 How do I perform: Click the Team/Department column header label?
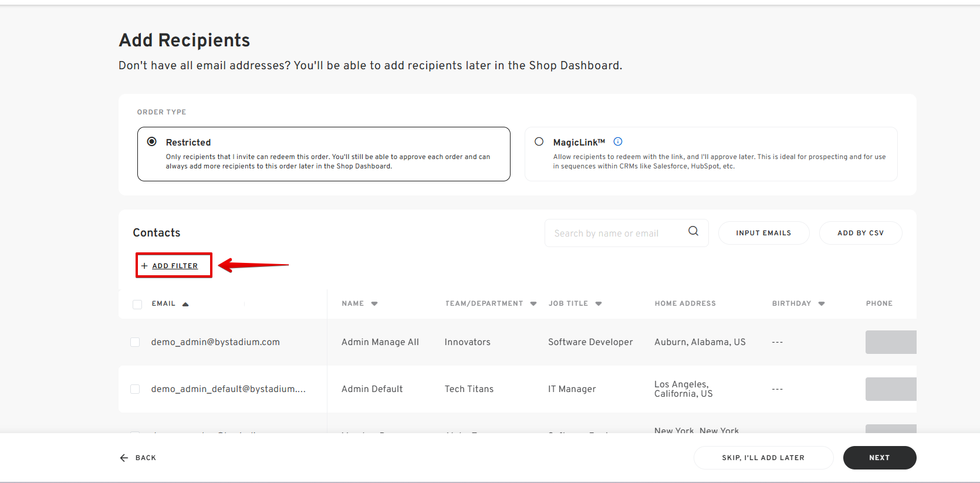(484, 303)
